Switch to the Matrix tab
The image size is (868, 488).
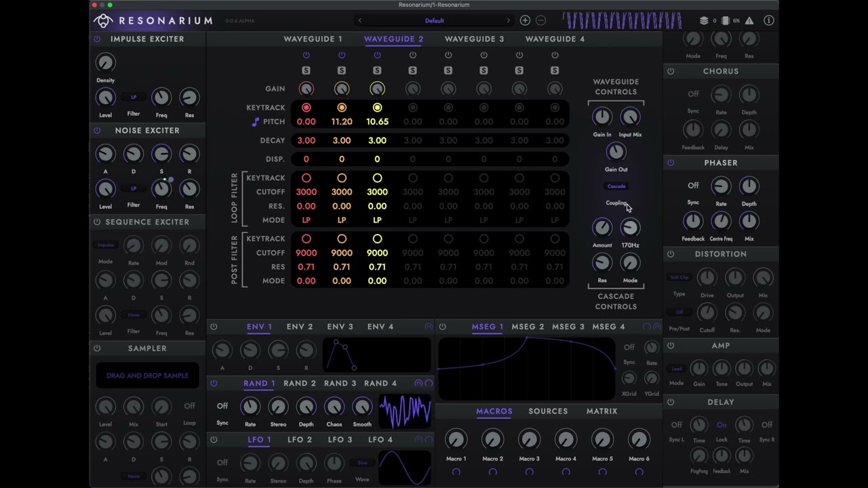pyautogui.click(x=602, y=411)
